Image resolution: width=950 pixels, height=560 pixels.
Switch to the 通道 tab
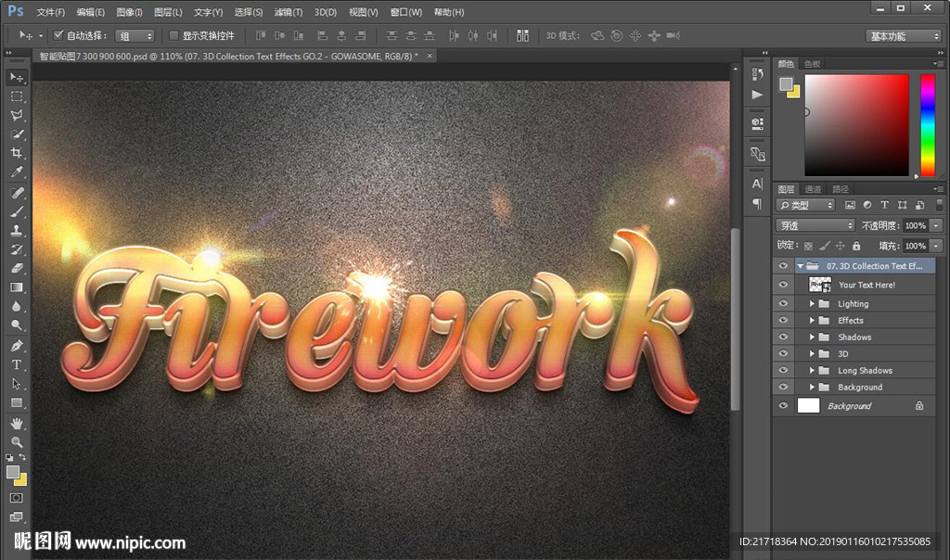(813, 189)
